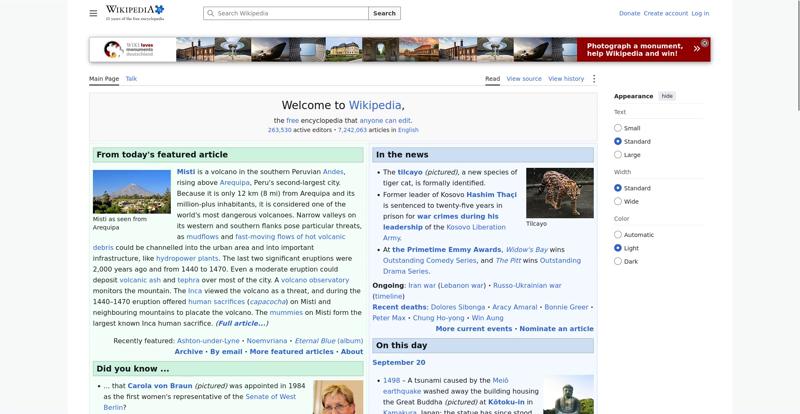Open the anyone can edit link
Viewport: 800px width, 414px height.
click(385, 120)
